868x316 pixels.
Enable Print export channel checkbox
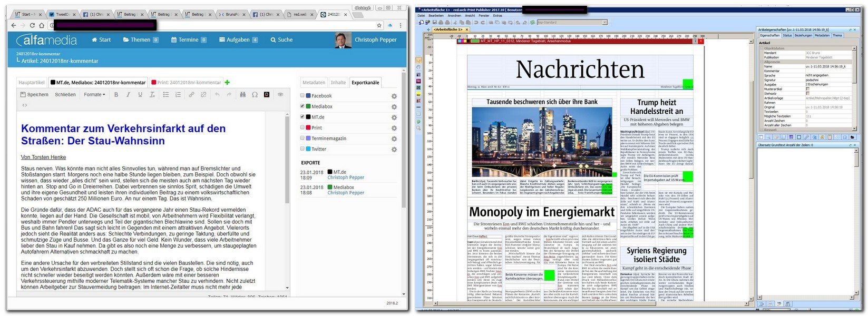click(303, 127)
